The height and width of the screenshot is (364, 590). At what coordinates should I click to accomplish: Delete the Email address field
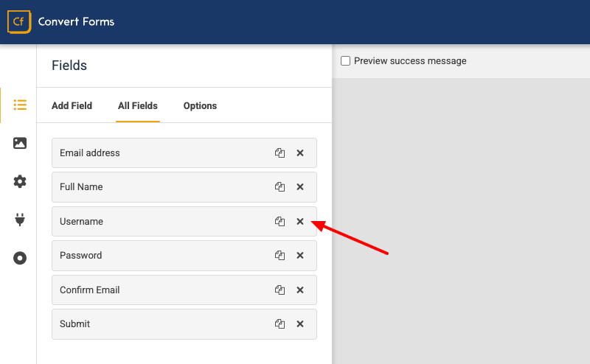(300, 153)
